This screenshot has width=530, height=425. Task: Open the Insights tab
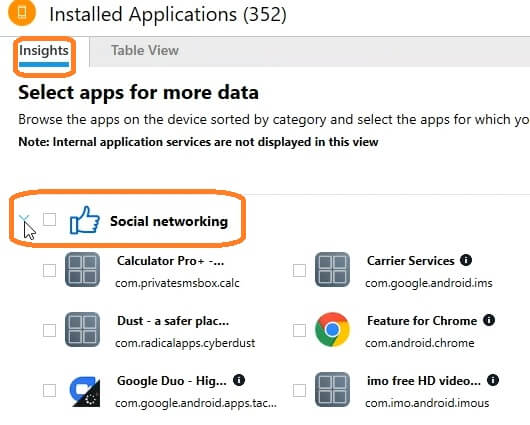point(44,51)
